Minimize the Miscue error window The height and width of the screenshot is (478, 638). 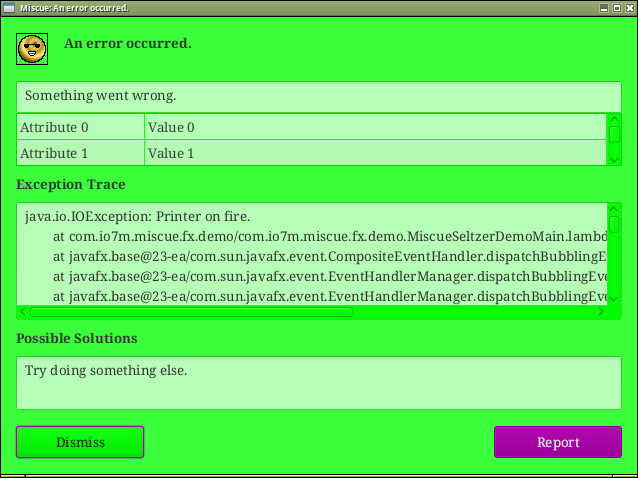[x=604, y=8]
